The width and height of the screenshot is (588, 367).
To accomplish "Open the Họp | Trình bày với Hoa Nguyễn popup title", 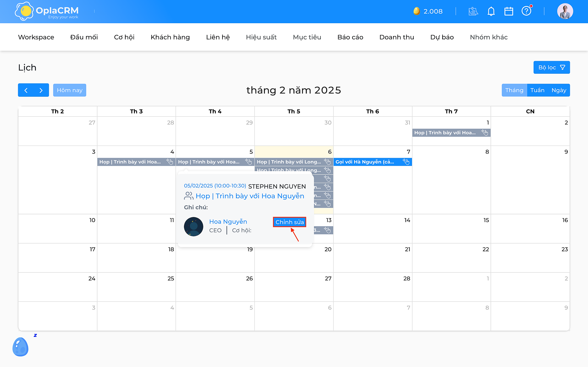I will point(250,196).
